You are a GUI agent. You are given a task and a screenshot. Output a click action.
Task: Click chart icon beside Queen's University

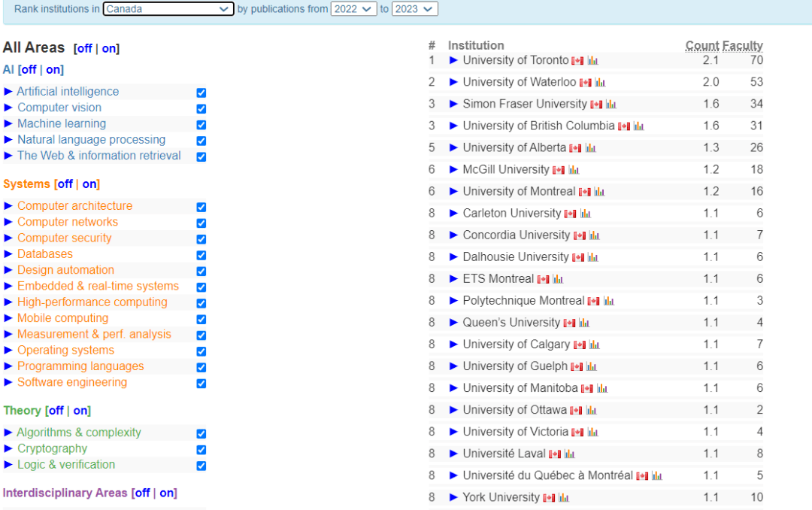point(584,323)
